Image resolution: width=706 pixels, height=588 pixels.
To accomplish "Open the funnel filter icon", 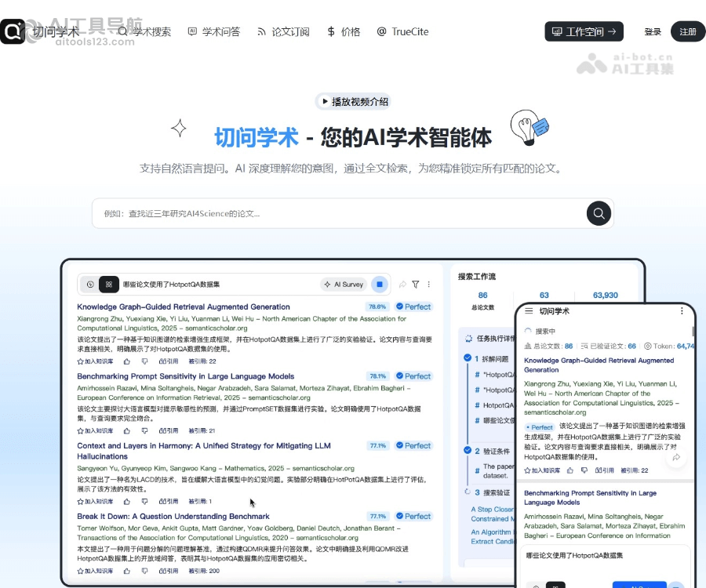I will pos(416,285).
